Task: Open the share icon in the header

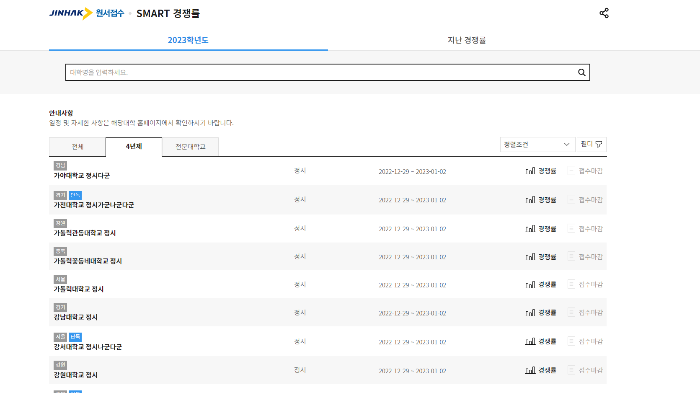Action: [604, 13]
